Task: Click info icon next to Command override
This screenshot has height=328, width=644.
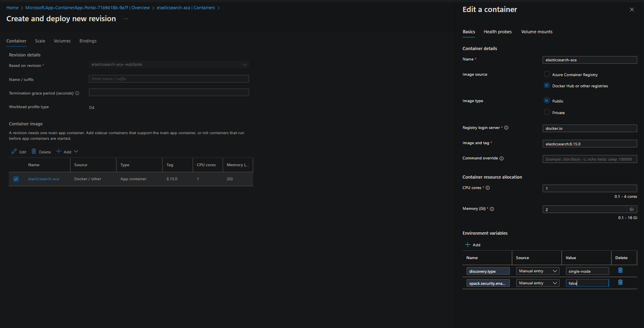Action: point(501,158)
